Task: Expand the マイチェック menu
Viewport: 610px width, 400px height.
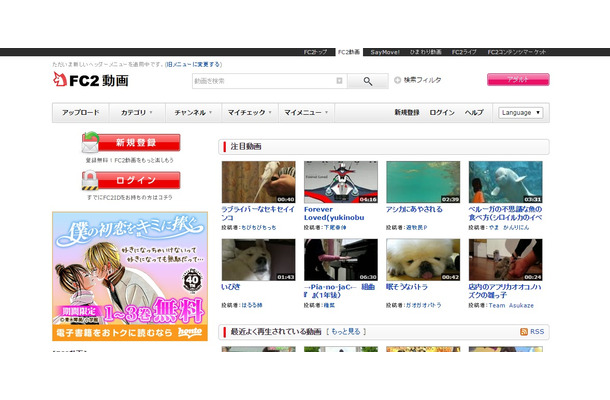Action: point(250,112)
